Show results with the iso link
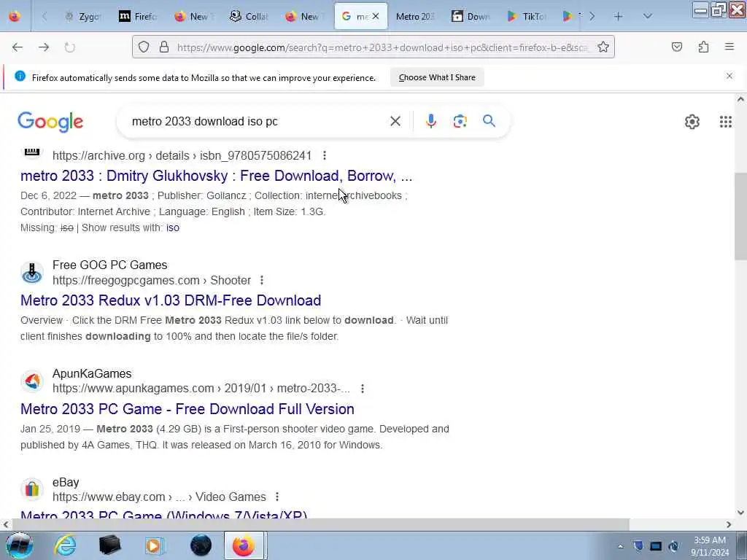This screenshot has height=560, width=747. pos(172,227)
